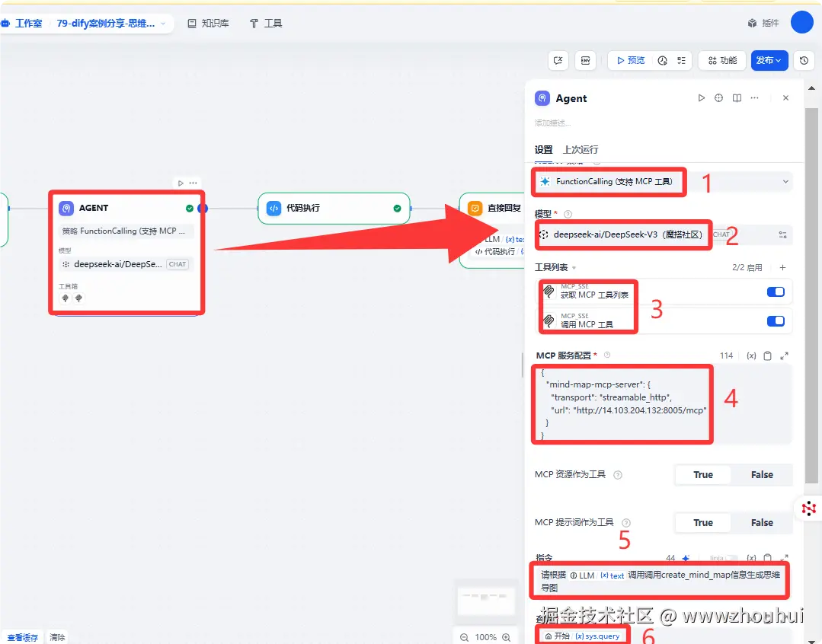The height and width of the screenshot is (644, 822).
Task: Expand the MCP 服务配置 editor to fullscreen
Action: (784, 355)
